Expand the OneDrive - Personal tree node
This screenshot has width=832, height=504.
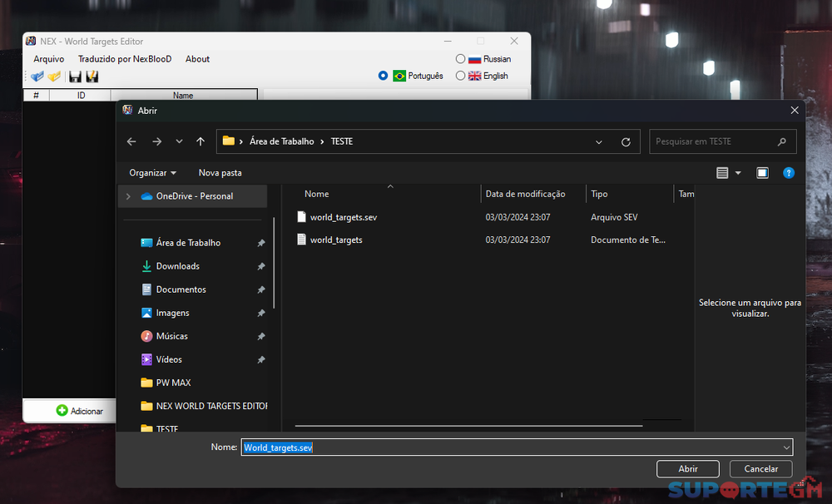tap(128, 196)
